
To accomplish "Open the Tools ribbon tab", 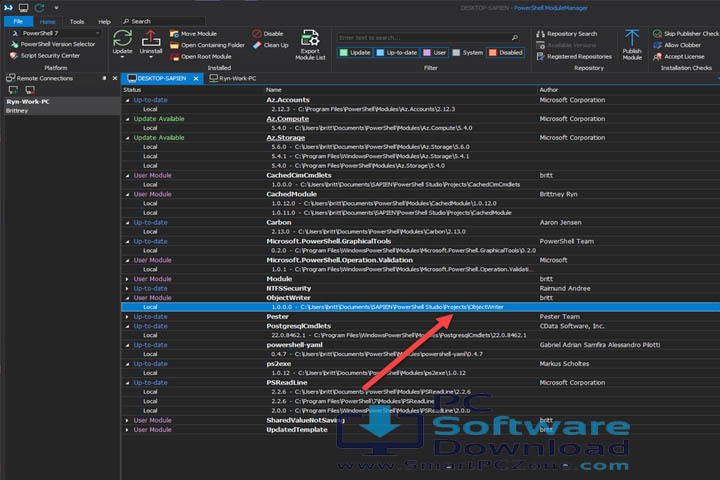I will coord(77,22).
